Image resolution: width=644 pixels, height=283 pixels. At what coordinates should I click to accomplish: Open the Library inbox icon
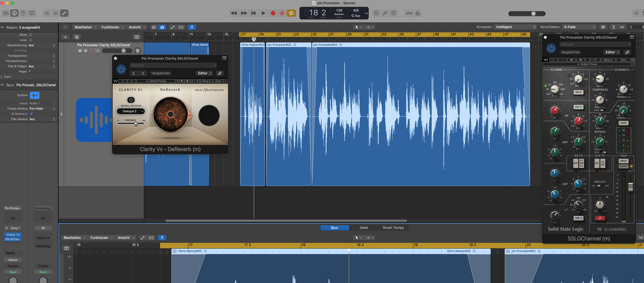pyautogui.click(x=6, y=13)
